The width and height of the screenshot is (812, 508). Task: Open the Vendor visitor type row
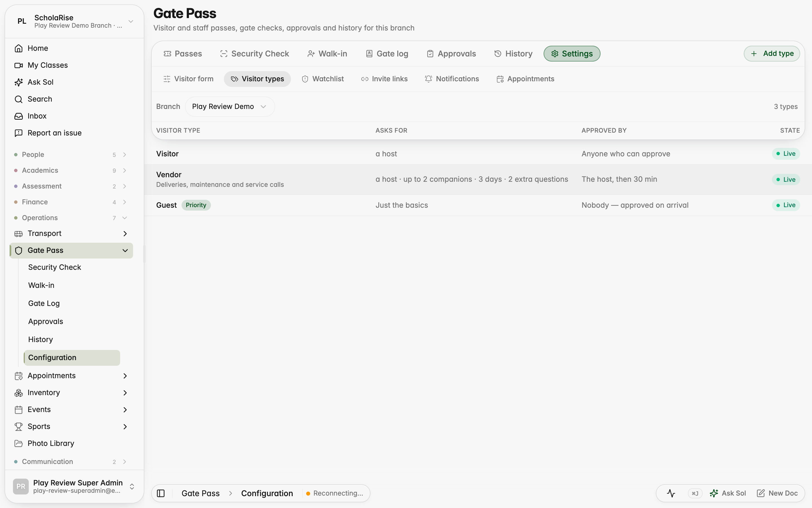[478, 179]
